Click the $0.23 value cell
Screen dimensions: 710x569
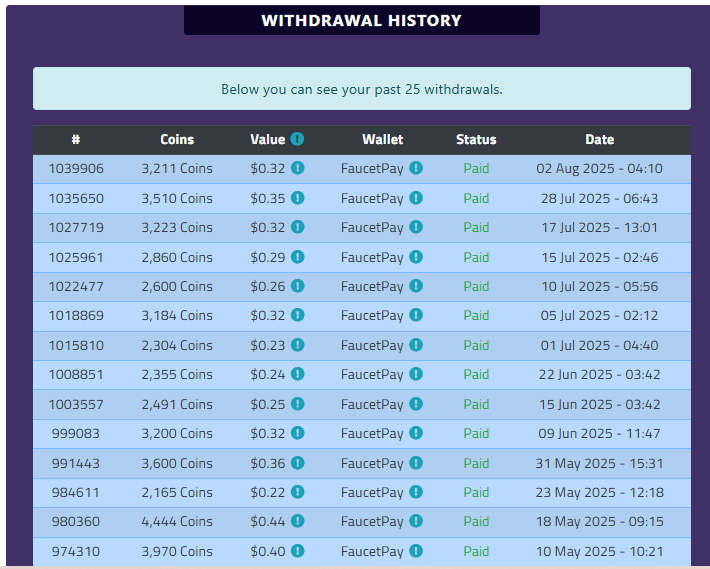(x=268, y=346)
